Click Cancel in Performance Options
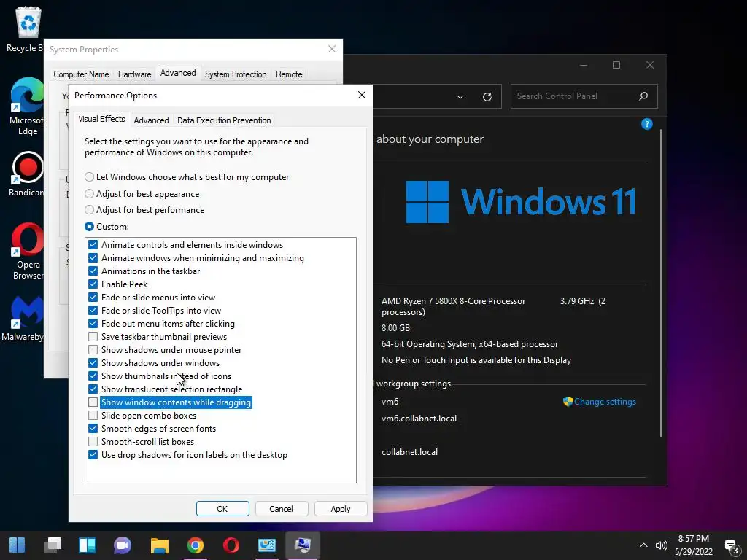Viewport: 747px width, 560px height. [281, 508]
